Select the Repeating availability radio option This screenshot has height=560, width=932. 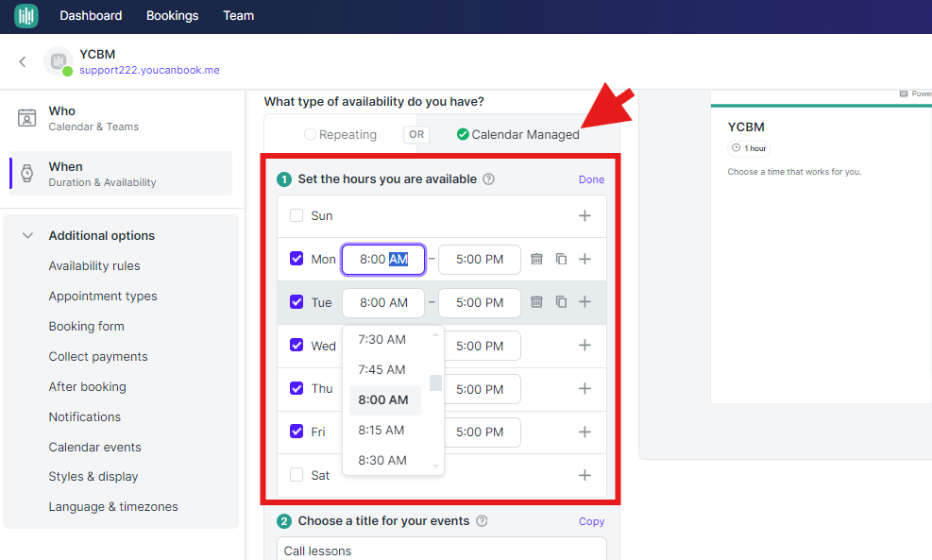coord(310,134)
